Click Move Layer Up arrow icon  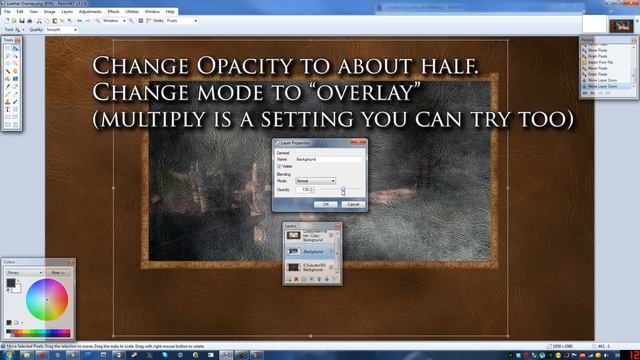[x=319, y=279]
